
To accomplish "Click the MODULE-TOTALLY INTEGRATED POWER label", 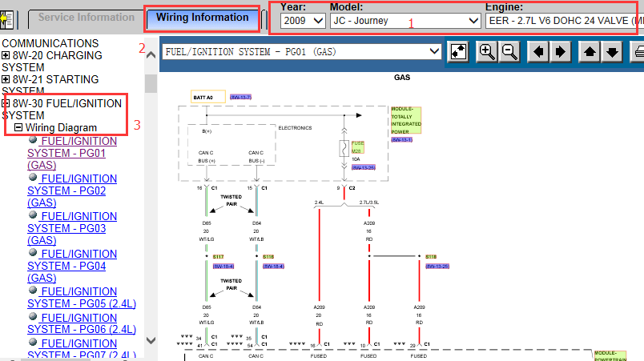I will coord(406,120).
